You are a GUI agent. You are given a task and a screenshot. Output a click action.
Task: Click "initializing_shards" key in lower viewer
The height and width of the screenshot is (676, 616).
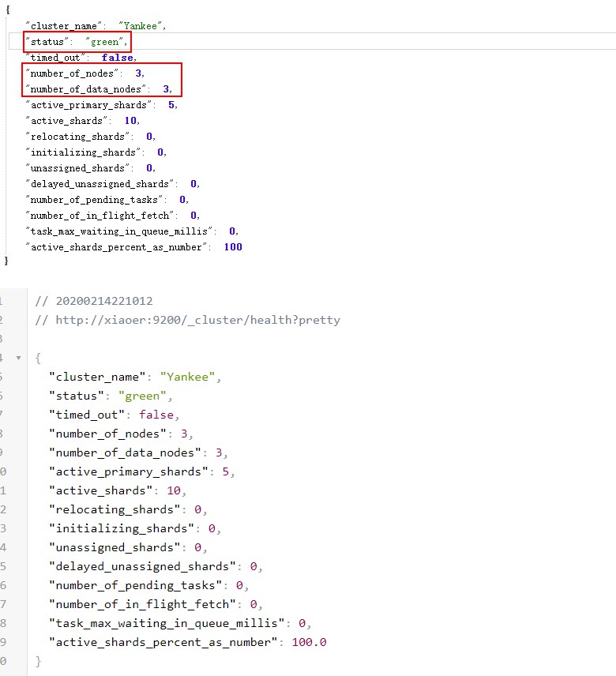[x=122, y=528]
